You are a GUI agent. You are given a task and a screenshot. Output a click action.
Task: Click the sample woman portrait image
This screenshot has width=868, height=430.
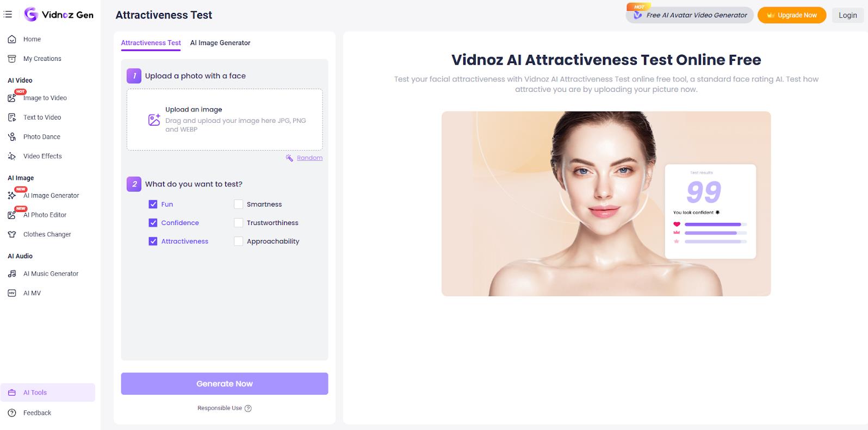click(x=606, y=204)
